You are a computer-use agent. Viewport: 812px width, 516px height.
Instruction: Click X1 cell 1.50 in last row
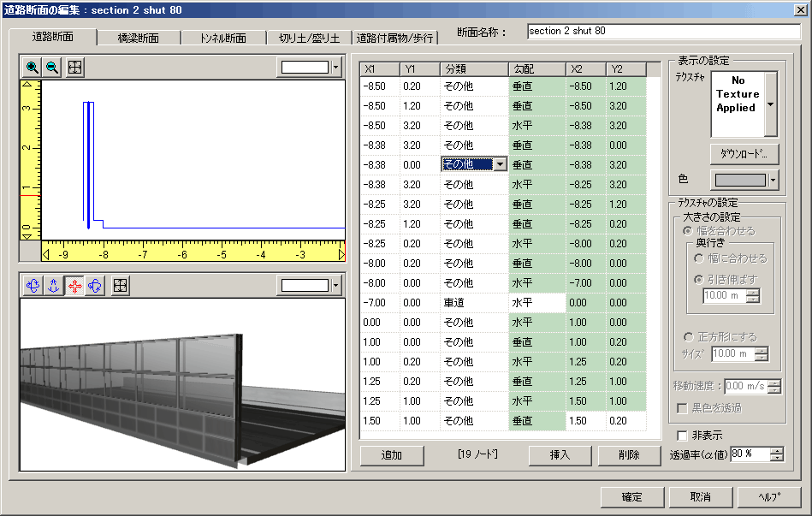tap(380, 421)
